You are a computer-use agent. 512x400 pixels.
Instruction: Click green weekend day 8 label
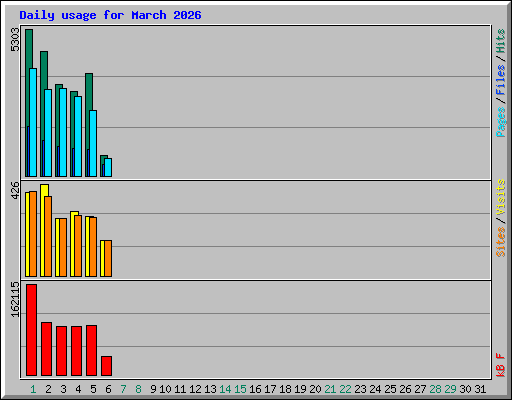[138, 389]
